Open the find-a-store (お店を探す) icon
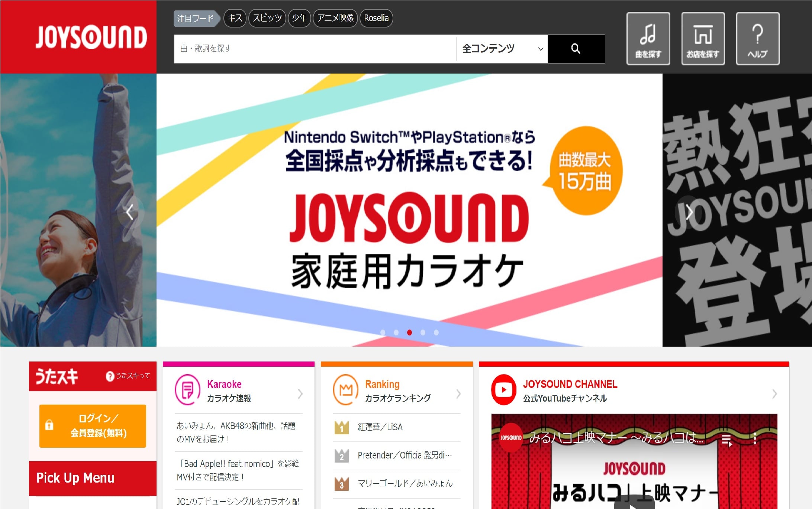This screenshot has width=812, height=509. [703, 39]
